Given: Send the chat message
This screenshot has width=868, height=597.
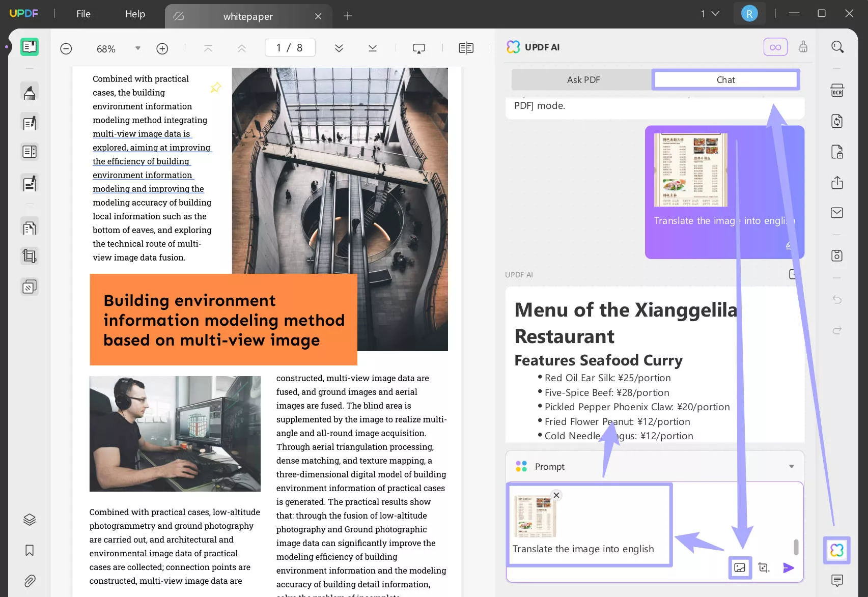Looking at the screenshot, I should point(788,567).
